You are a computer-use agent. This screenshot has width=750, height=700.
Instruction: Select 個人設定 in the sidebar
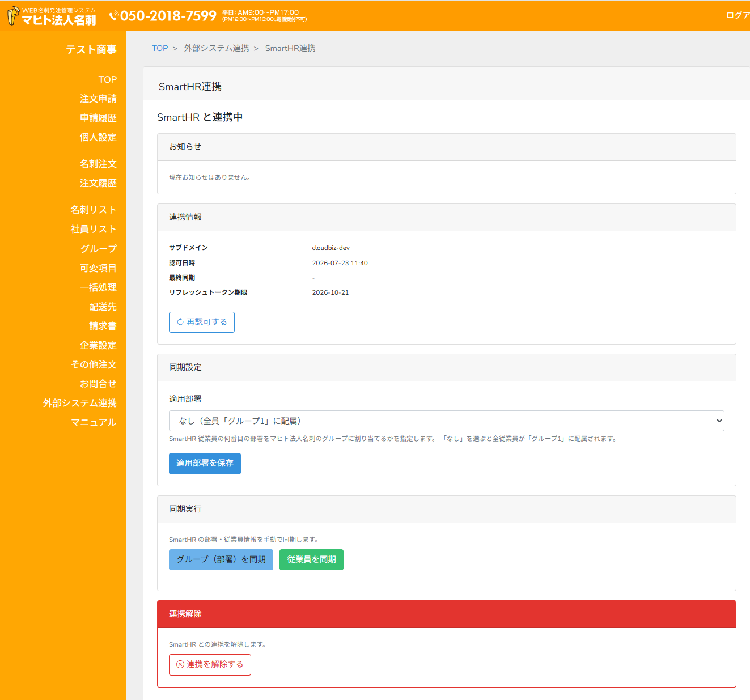pyautogui.click(x=98, y=137)
